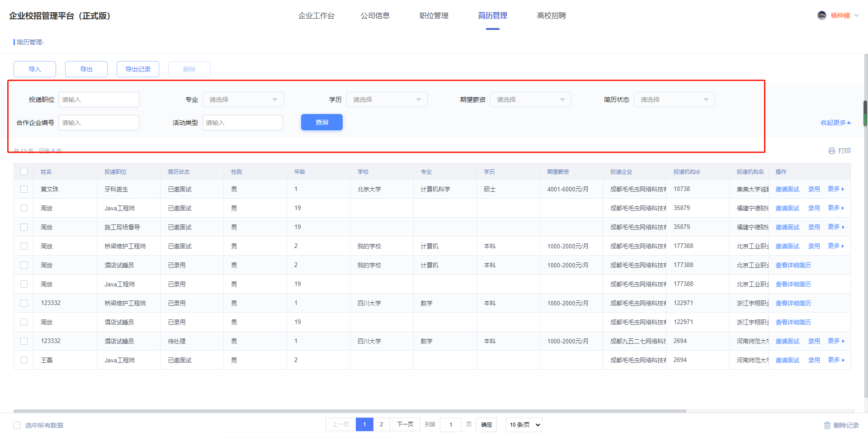The height and width of the screenshot is (438, 868).
Task: View 查看详细简历 for 123332 桥梁维护工程师
Action: 793,303
